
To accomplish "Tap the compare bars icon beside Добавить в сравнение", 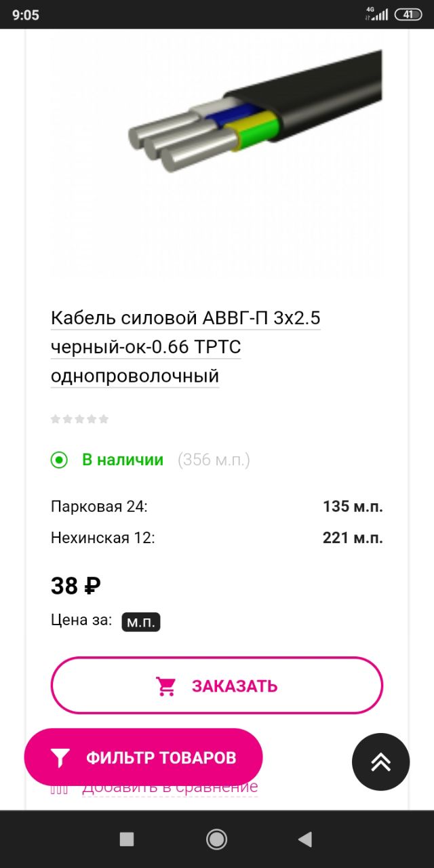I will 60,789.
